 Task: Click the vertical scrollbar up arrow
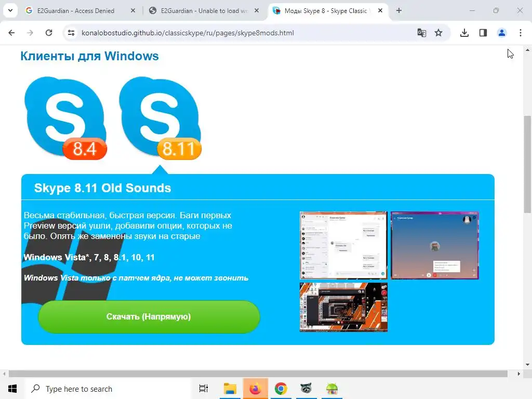[x=527, y=50]
